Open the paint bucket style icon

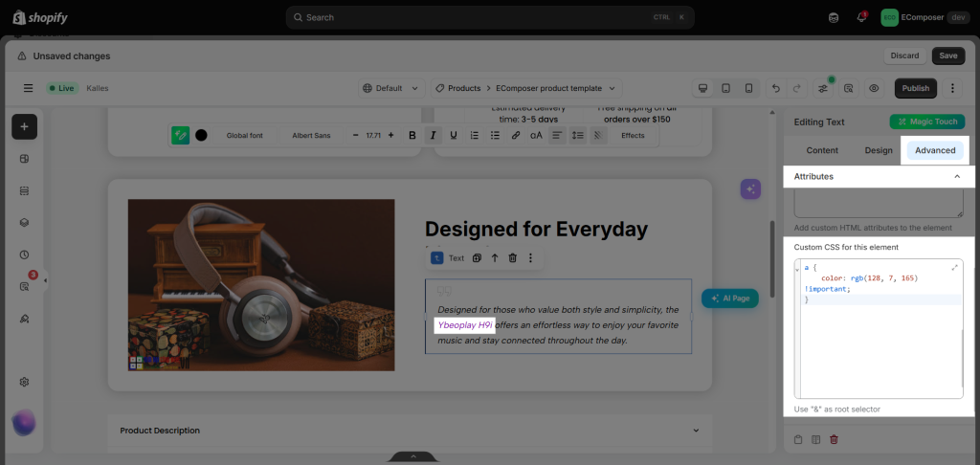coord(24,318)
